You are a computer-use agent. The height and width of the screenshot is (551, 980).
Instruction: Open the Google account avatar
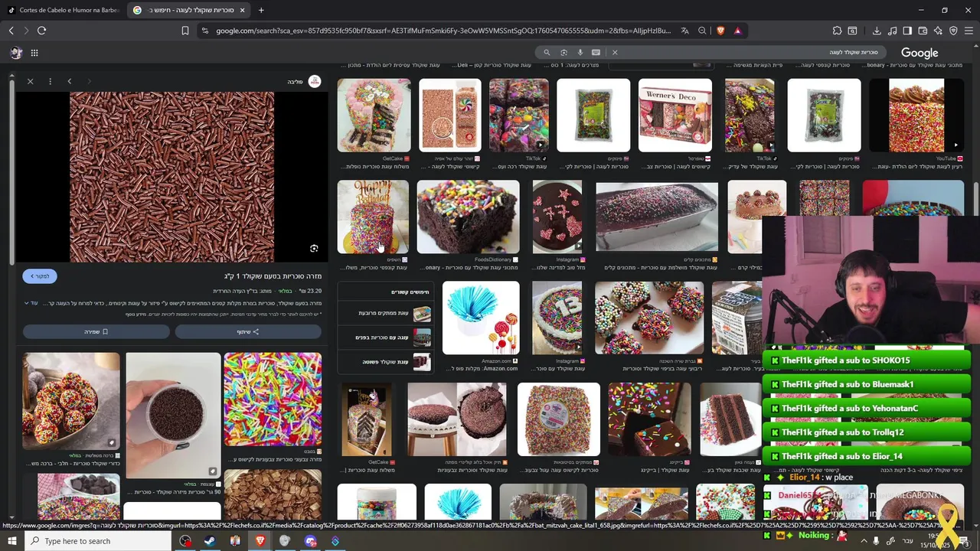16,53
